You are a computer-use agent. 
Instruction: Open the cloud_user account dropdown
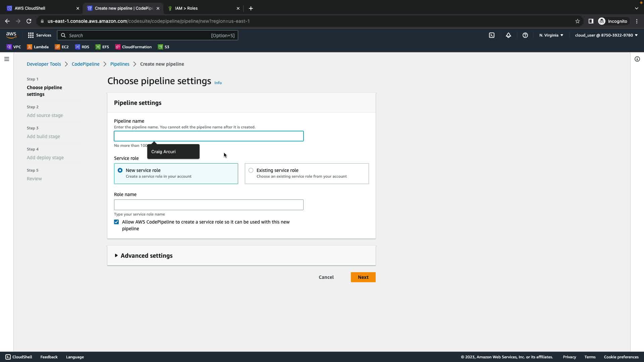(606, 35)
